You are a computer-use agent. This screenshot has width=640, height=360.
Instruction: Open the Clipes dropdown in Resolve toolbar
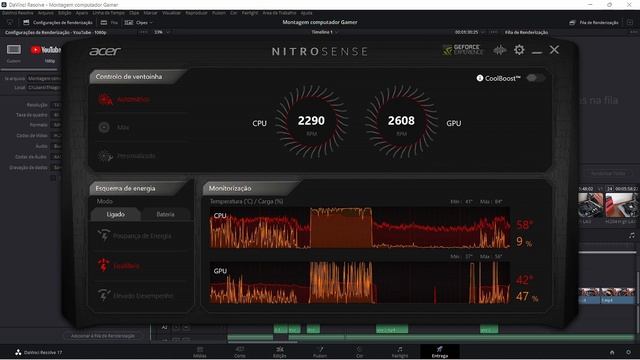click(138, 23)
